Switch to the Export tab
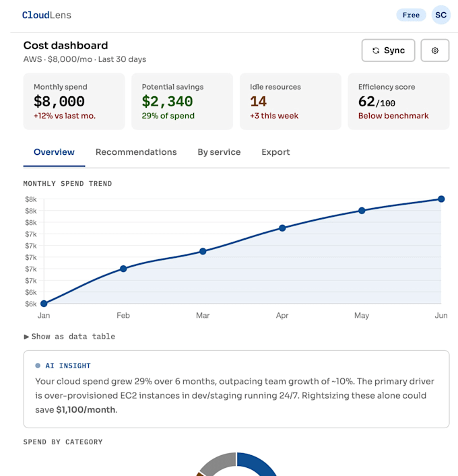This screenshot has width=458, height=476. (x=275, y=152)
